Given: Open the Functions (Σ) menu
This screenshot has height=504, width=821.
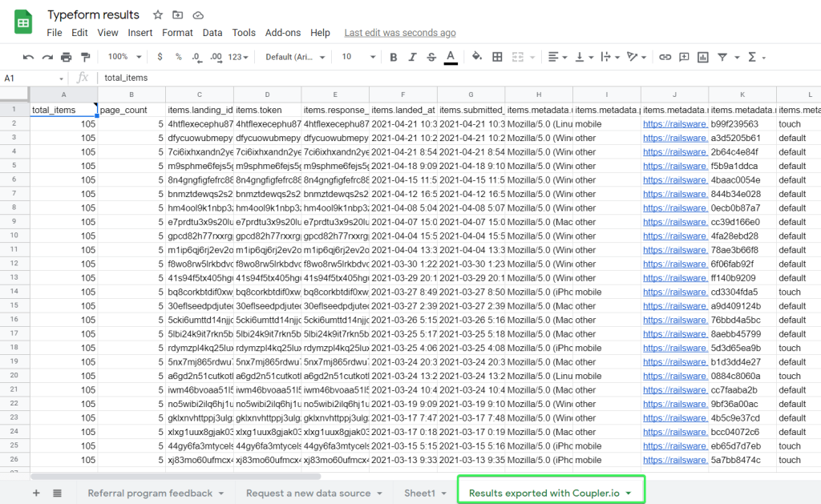Looking at the screenshot, I should (754, 57).
